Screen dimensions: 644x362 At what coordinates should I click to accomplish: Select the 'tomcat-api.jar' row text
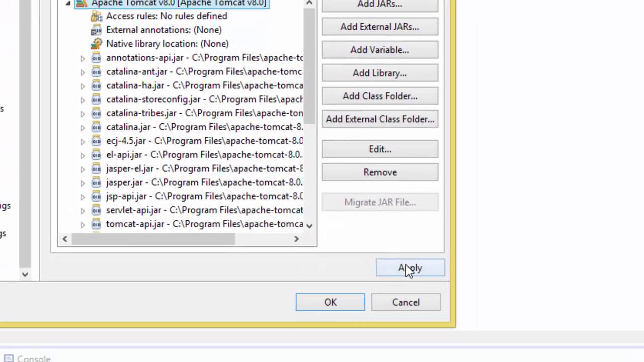204,224
